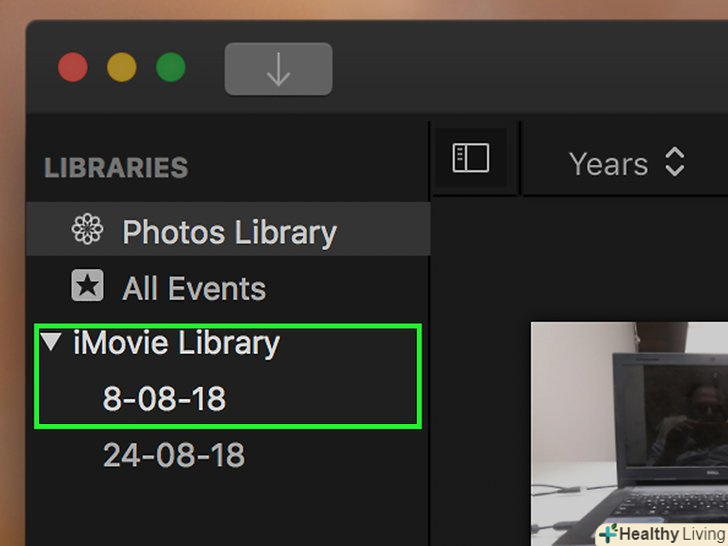This screenshot has height=546, width=728.
Task: Click the red close window button
Action: (x=73, y=68)
